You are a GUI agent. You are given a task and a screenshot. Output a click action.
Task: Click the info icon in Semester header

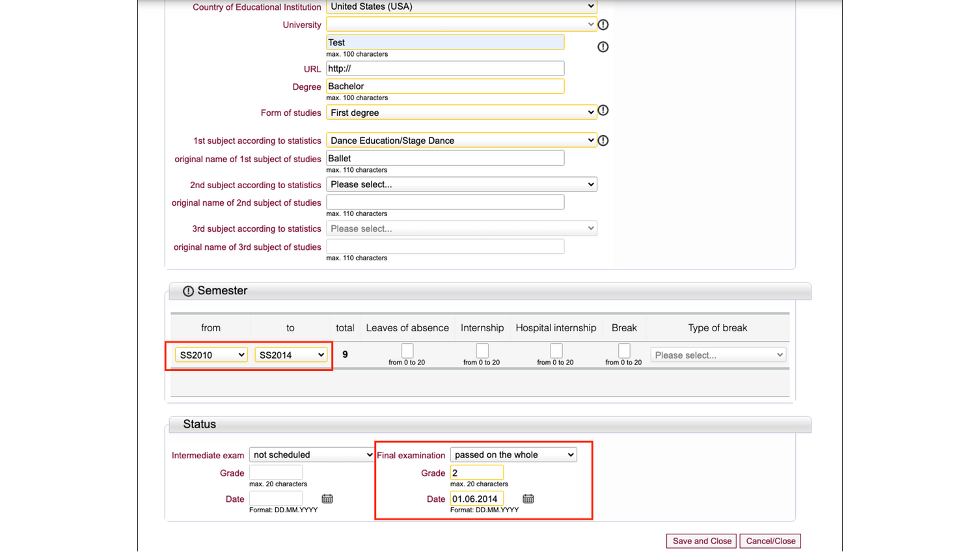pyautogui.click(x=188, y=291)
